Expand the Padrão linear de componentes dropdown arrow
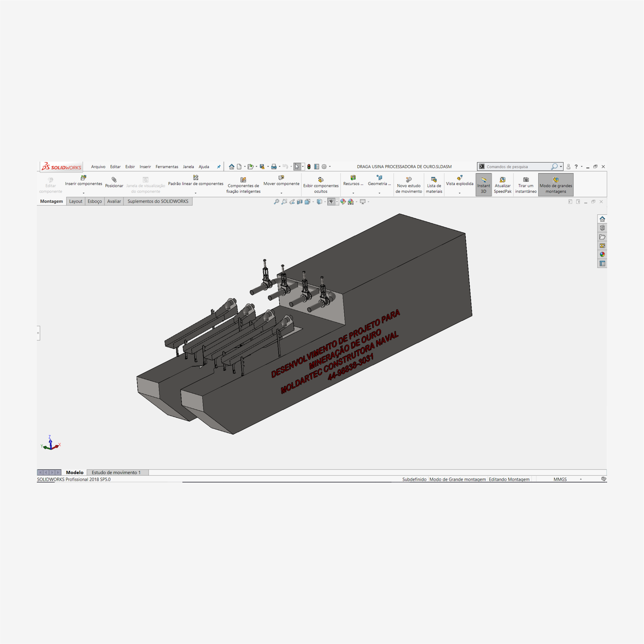The height and width of the screenshot is (644, 644). point(196,193)
